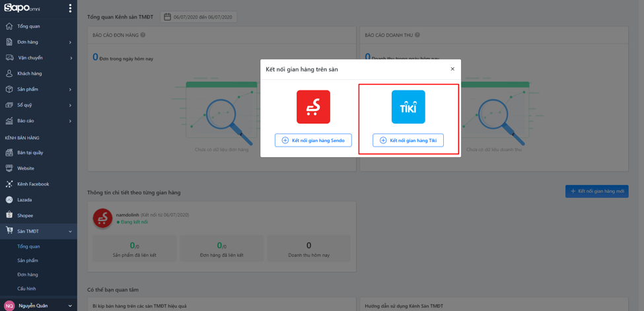Click the Shopee bag icon
The image size is (644, 311).
[x=9, y=215]
